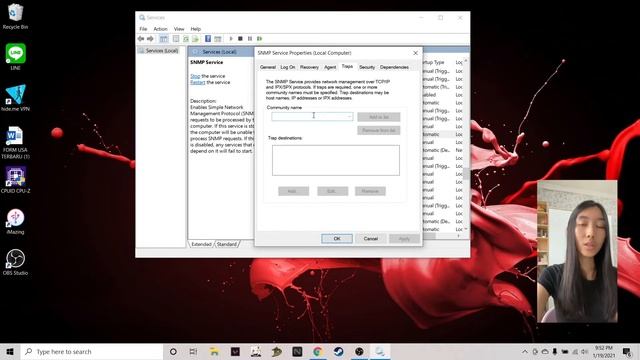640x360 pixels.
Task: Close the SNMP Service Properties dialog
Action: point(416,53)
